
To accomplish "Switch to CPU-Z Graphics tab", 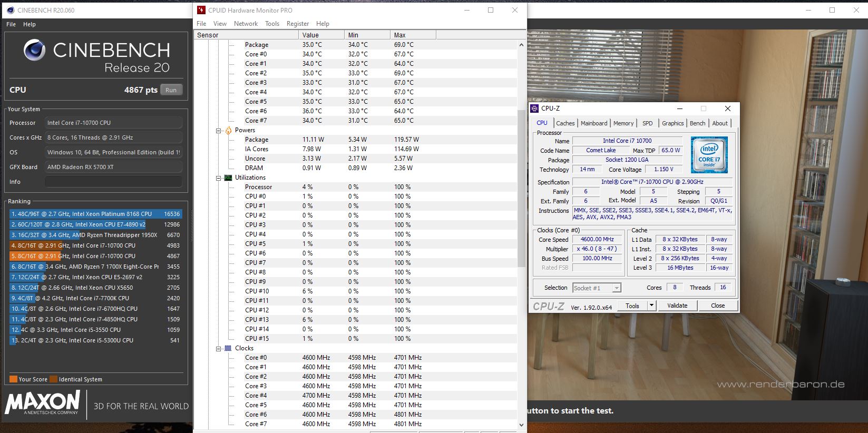I will [x=672, y=123].
